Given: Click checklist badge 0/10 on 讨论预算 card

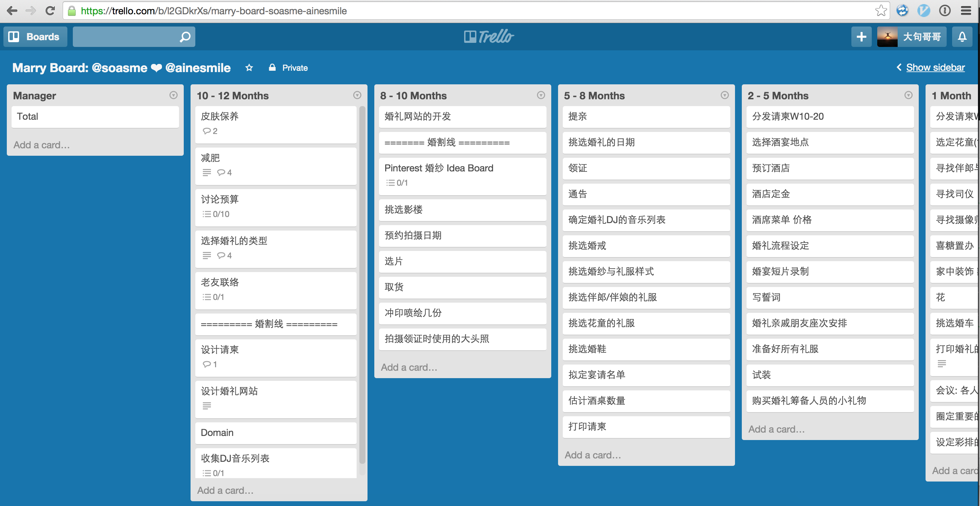Looking at the screenshot, I should tap(216, 214).
